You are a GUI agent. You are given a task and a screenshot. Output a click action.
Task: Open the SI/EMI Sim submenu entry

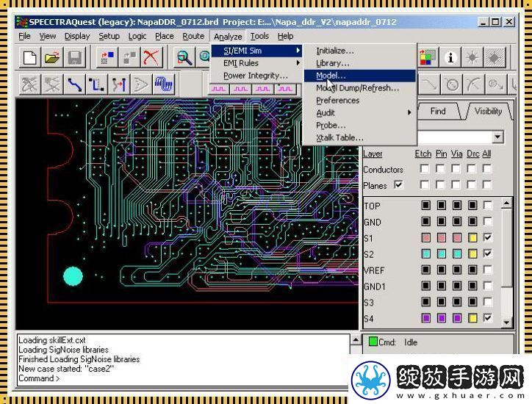(x=256, y=51)
